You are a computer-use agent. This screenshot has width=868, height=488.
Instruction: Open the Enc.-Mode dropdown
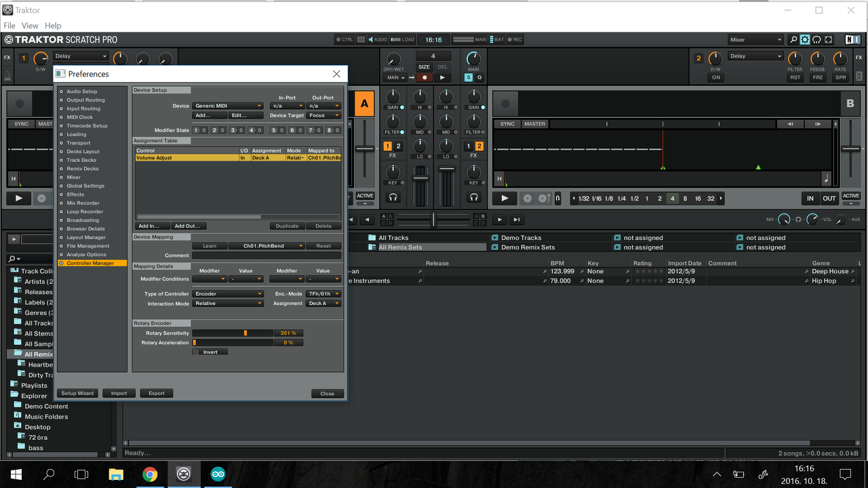323,293
